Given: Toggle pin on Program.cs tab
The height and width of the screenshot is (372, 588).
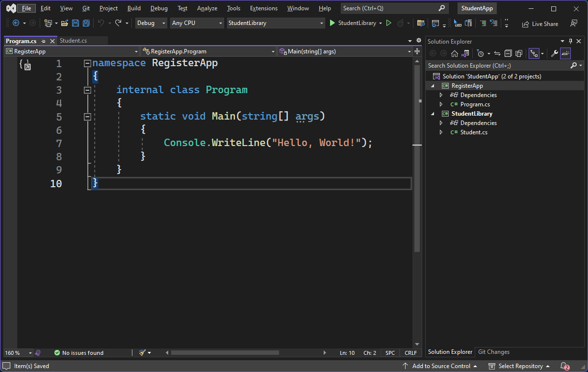Looking at the screenshot, I should (44, 41).
